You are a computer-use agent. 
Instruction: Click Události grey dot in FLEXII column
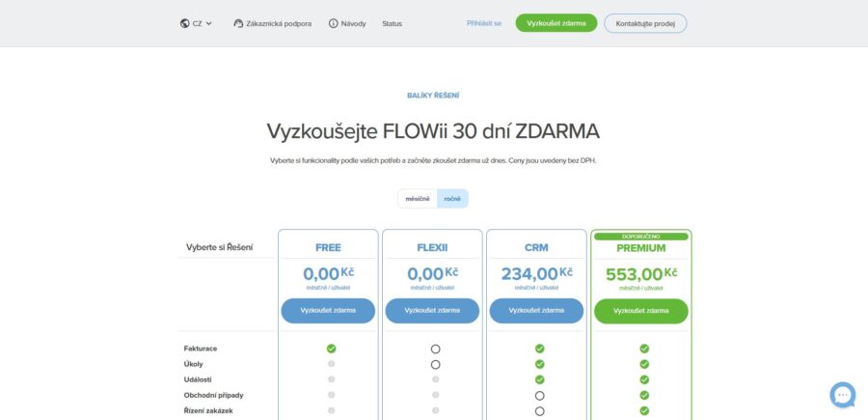pos(436,379)
